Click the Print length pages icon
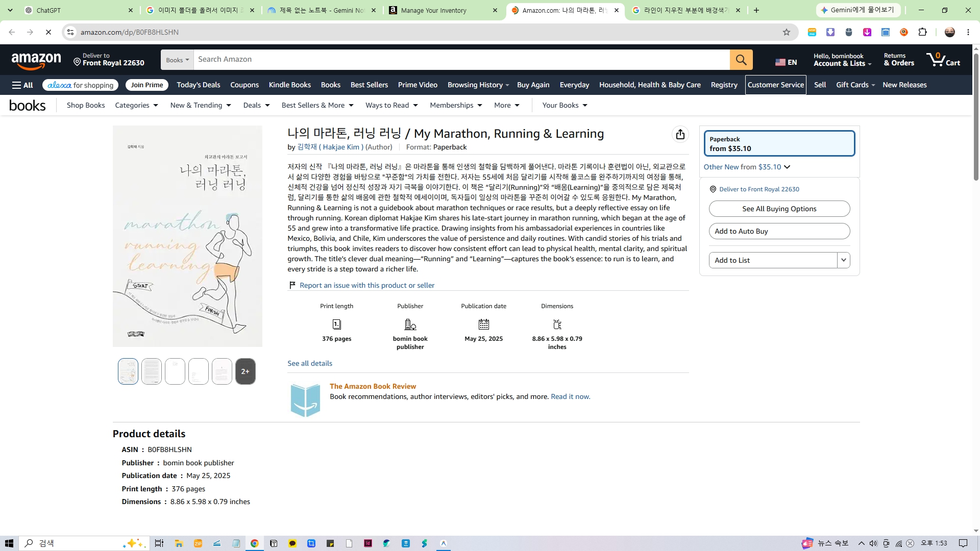 point(337,324)
